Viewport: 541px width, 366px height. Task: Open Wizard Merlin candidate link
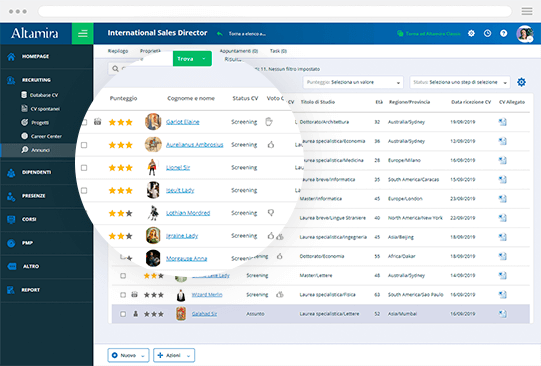click(207, 295)
